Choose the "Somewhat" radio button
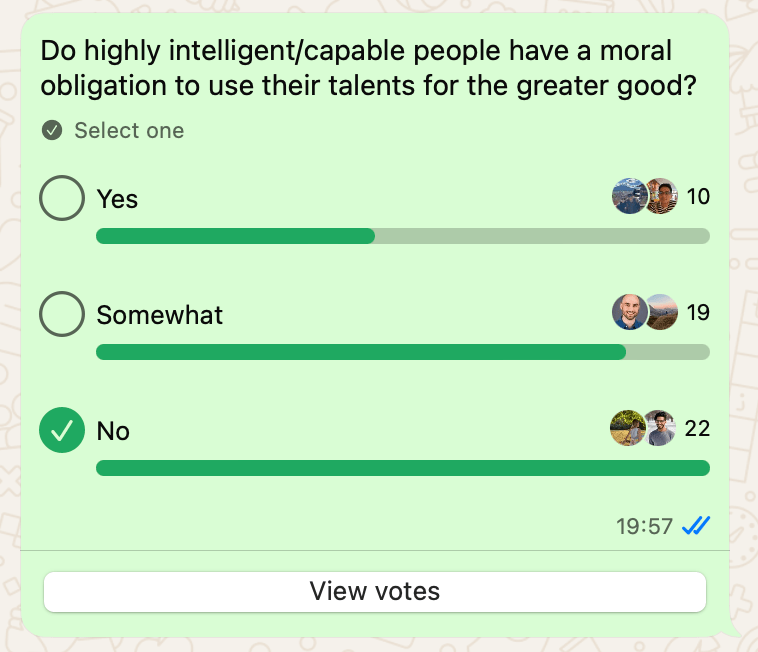 [62, 315]
